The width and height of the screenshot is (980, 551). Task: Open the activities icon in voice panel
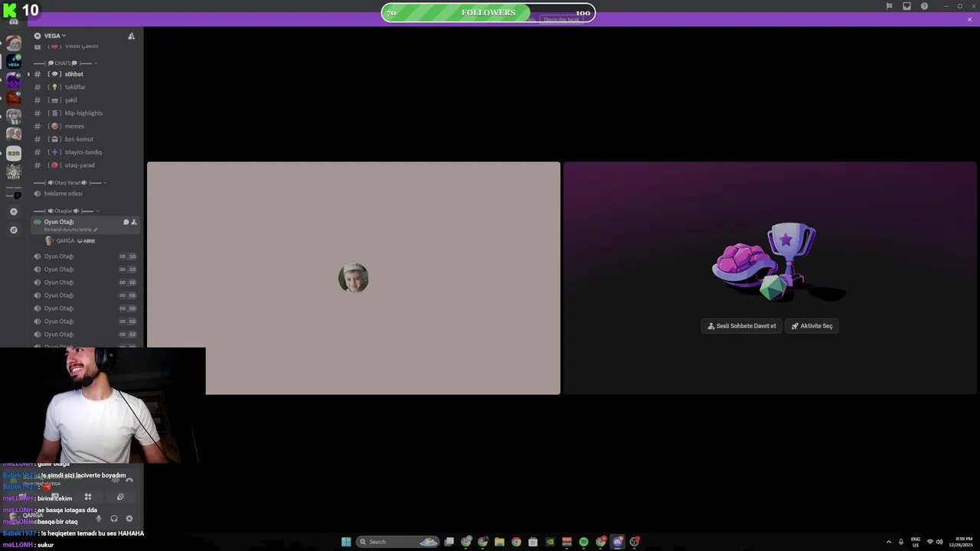88,497
